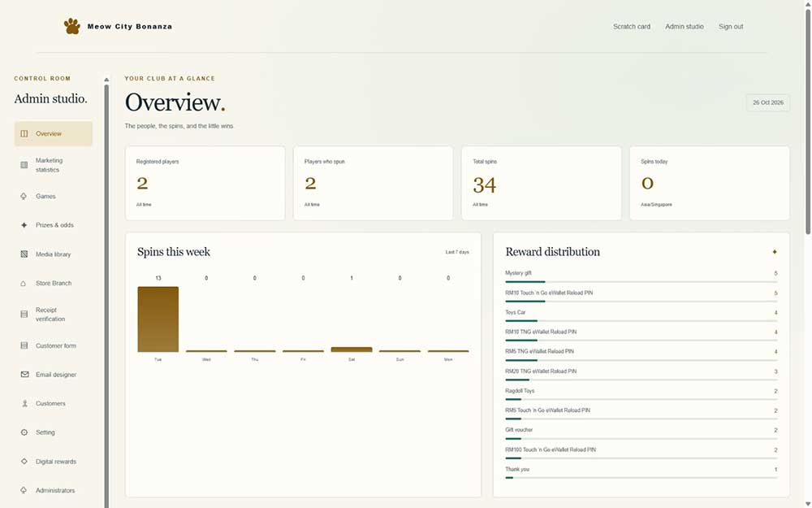Open Receipt verification section

54,314
